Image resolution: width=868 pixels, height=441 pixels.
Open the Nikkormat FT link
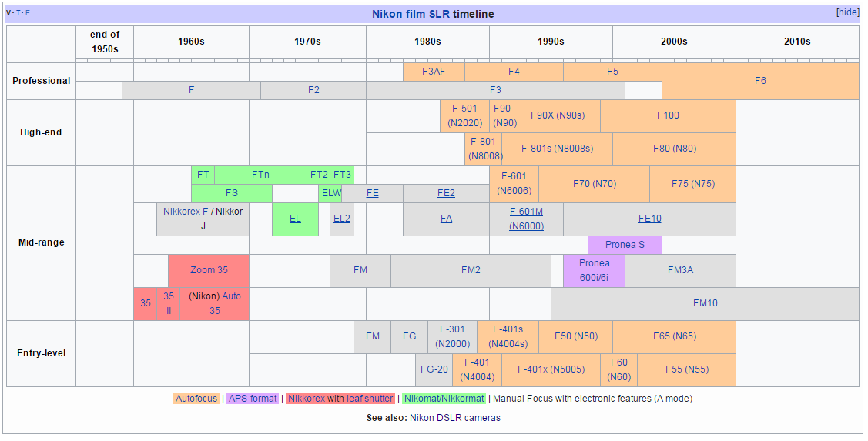203,175
